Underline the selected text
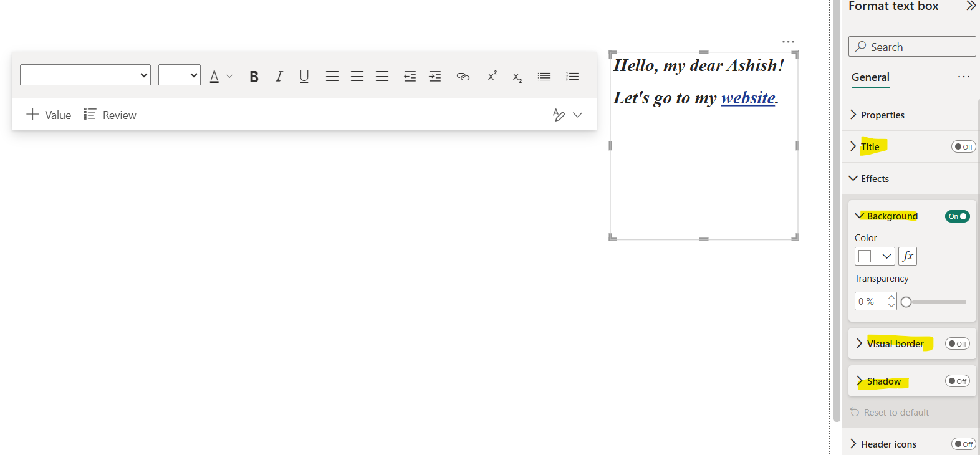The image size is (980, 455). click(304, 77)
